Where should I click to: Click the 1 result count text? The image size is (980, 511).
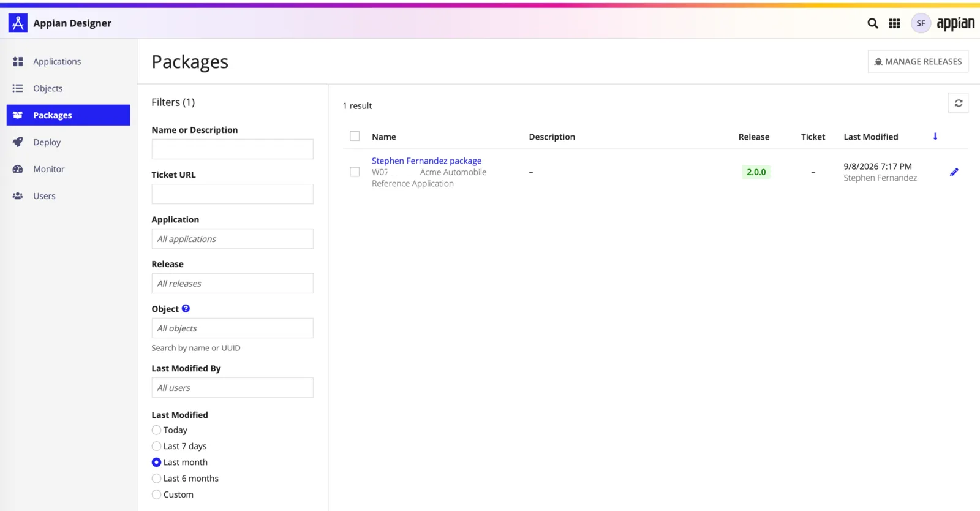click(357, 106)
